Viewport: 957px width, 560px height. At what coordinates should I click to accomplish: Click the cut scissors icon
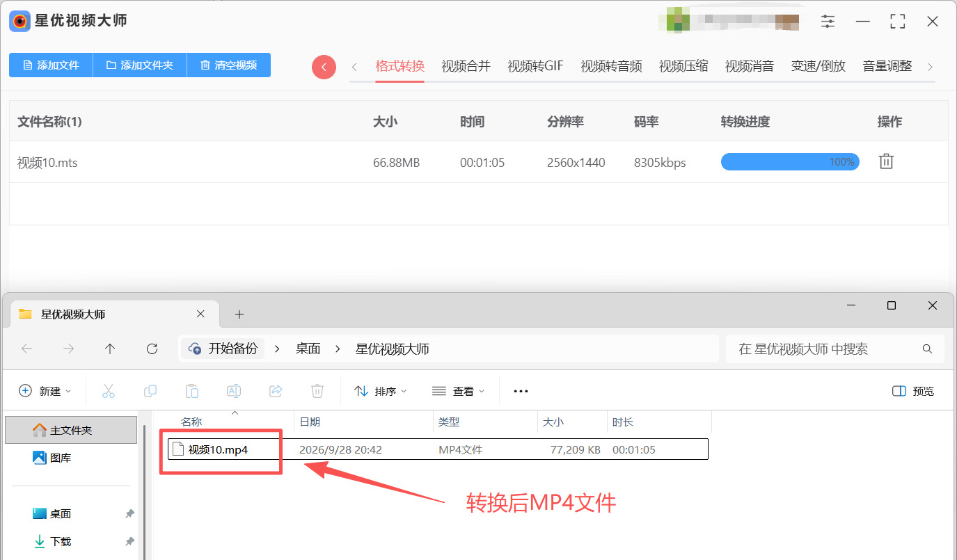click(109, 392)
